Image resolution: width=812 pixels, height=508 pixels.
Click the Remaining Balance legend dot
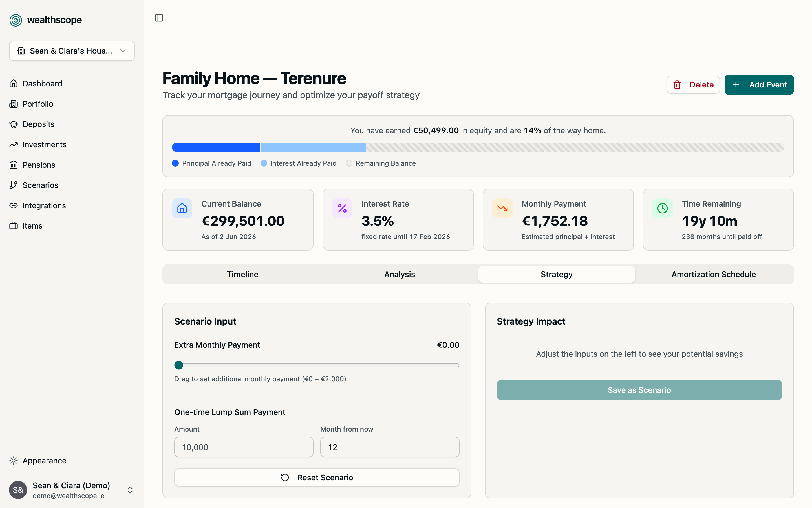click(x=349, y=163)
